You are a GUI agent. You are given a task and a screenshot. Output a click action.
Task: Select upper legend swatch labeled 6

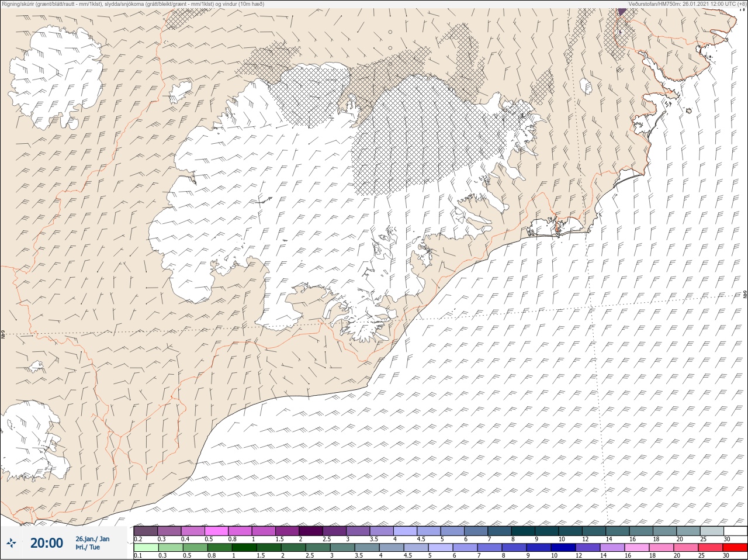pos(476,531)
